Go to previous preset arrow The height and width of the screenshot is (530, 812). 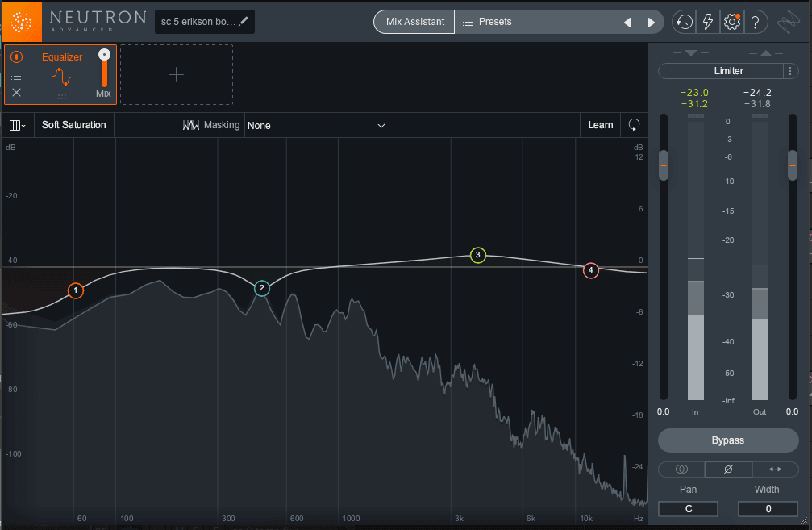point(627,23)
